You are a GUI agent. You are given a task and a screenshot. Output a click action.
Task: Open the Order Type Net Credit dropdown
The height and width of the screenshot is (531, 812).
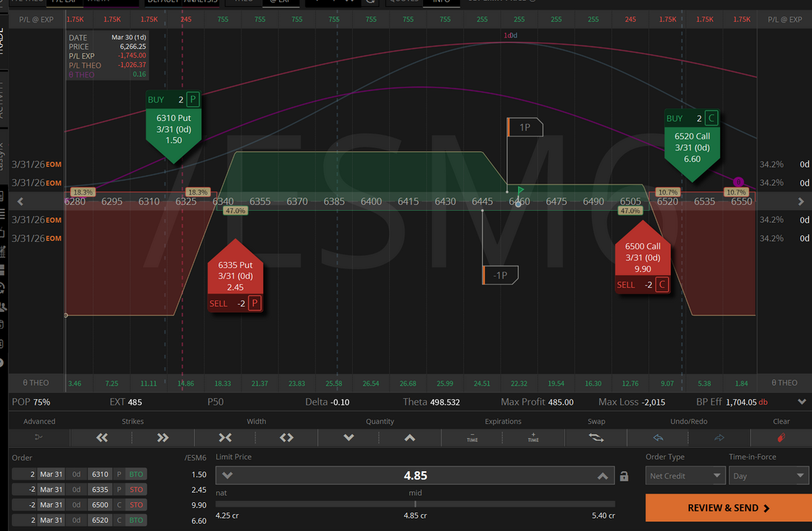pos(686,476)
